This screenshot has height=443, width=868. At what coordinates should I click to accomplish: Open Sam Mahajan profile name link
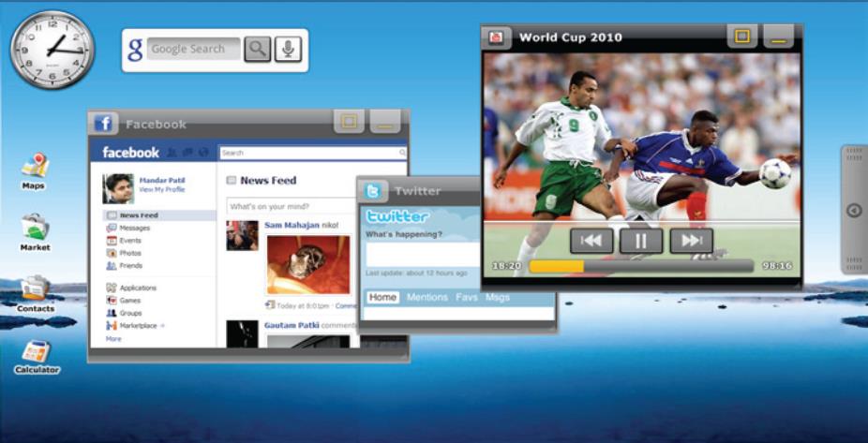[x=292, y=225]
